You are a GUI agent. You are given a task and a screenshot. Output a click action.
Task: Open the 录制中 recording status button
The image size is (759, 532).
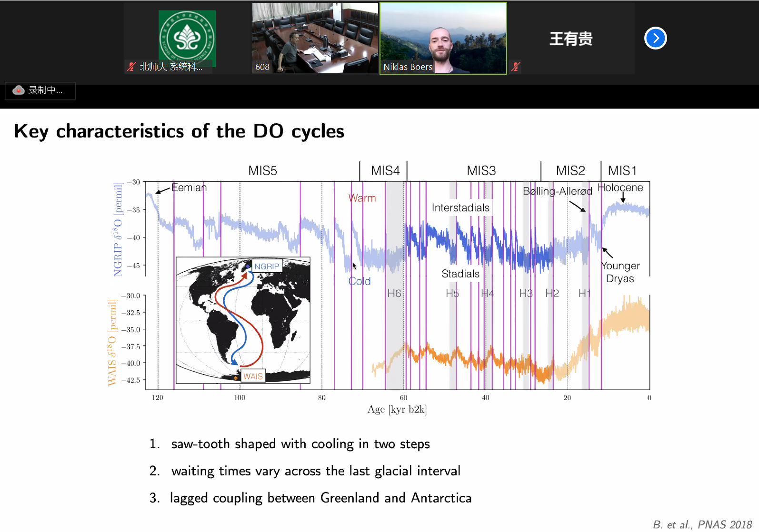pos(40,90)
